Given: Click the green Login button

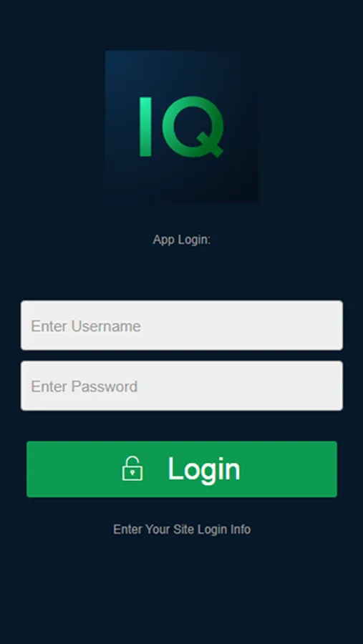Looking at the screenshot, I should pyautogui.click(x=182, y=469).
